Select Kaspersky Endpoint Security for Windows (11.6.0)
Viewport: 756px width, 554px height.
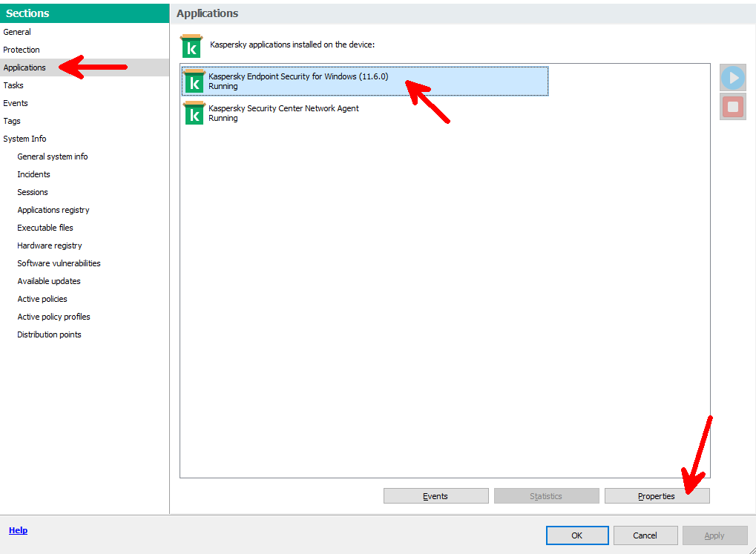pos(365,82)
